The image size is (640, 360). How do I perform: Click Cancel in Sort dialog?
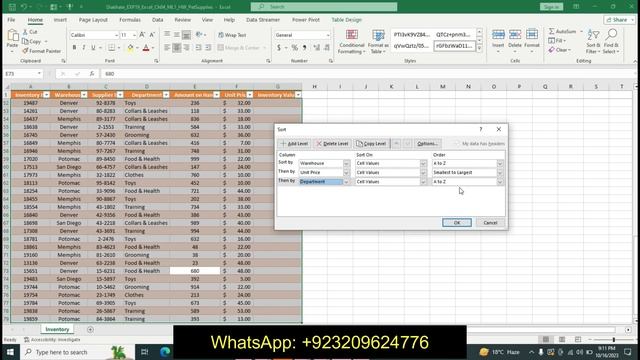coord(490,223)
